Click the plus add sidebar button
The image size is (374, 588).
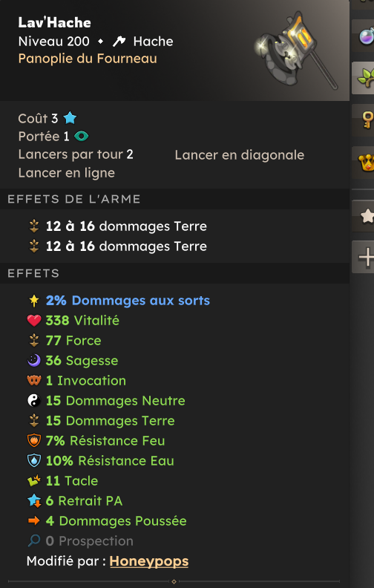click(366, 257)
